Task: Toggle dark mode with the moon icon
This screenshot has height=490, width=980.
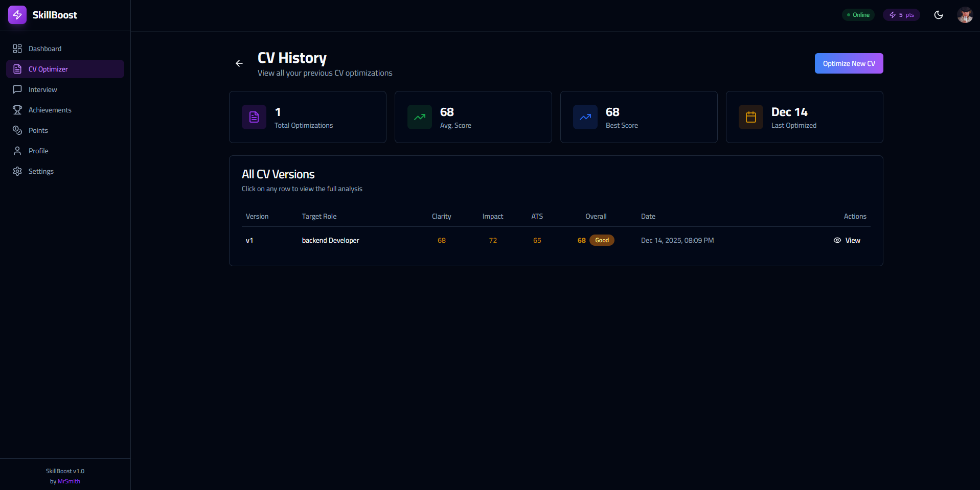Action: click(938, 15)
